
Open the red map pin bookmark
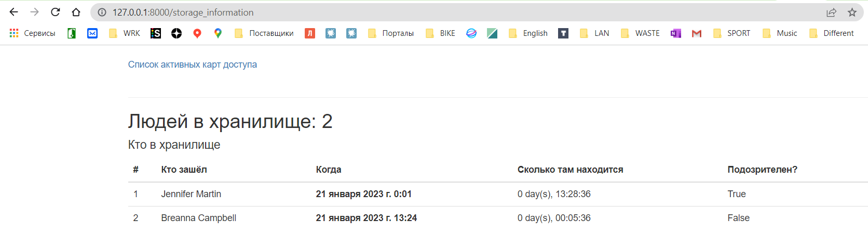point(197,33)
